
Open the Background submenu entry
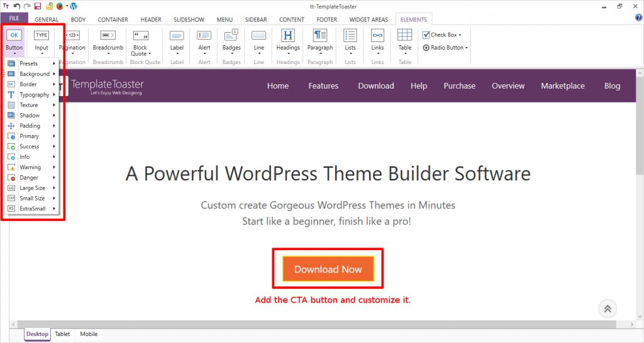click(x=34, y=74)
